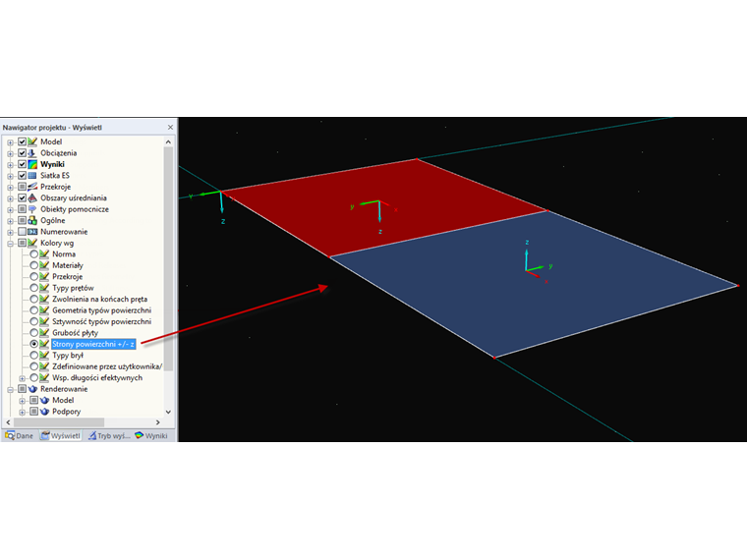Switch to the Wyświetl tab

(x=61, y=435)
